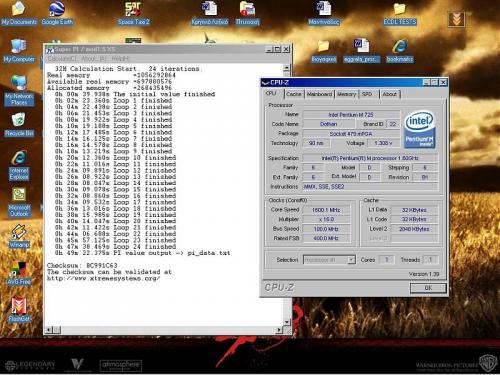Click the Instructions field 'MMX, SSE, SSE2'
500x375 pixels.
point(370,187)
